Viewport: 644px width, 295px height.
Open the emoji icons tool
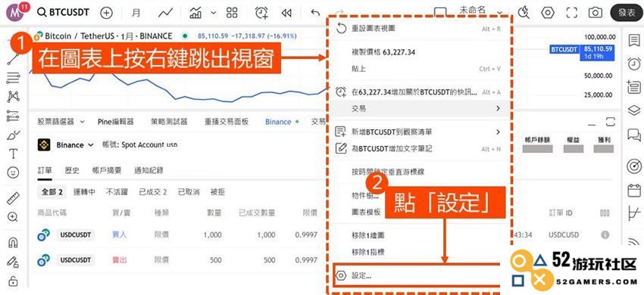[13, 172]
